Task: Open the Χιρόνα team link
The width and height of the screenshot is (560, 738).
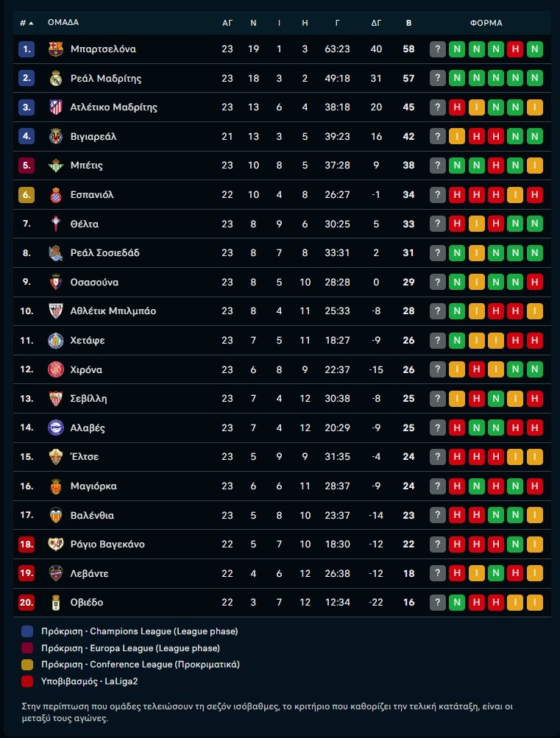Action: tap(86, 369)
